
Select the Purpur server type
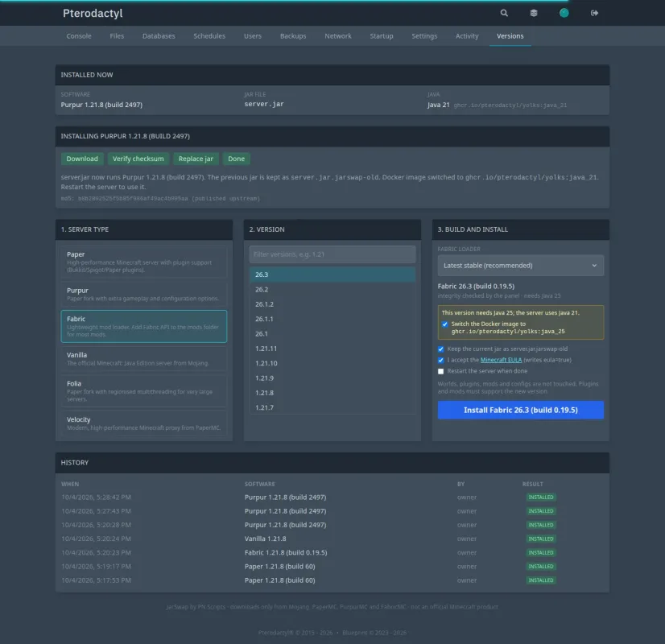point(144,295)
